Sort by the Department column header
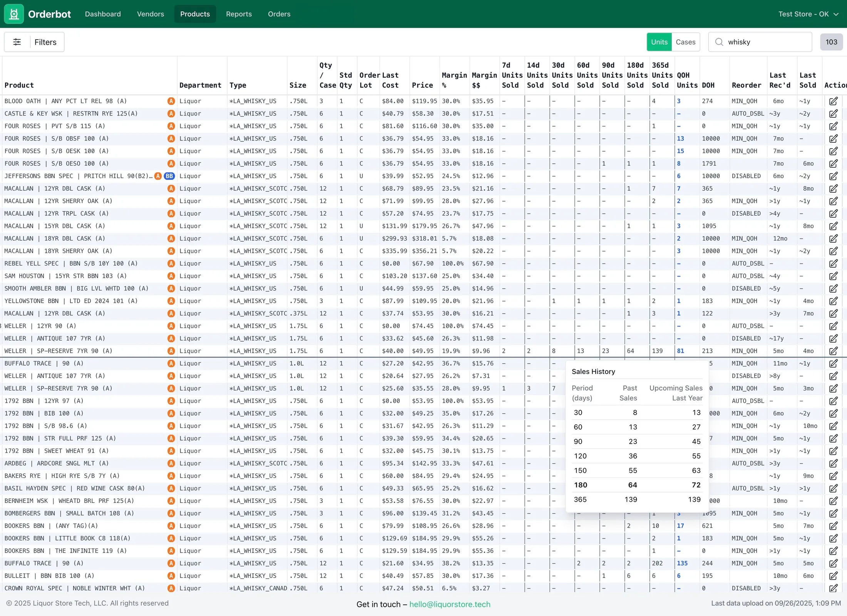847x616 pixels. 200,85
